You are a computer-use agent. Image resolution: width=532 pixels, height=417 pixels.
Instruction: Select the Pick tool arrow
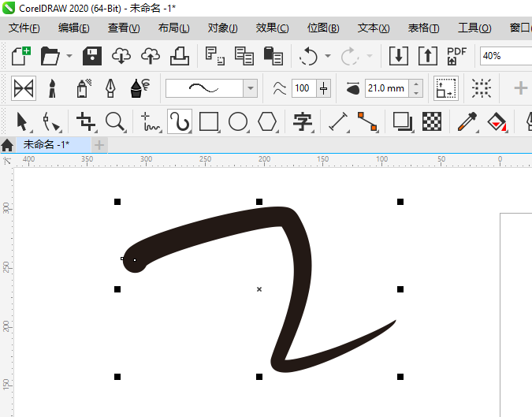click(x=22, y=121)
